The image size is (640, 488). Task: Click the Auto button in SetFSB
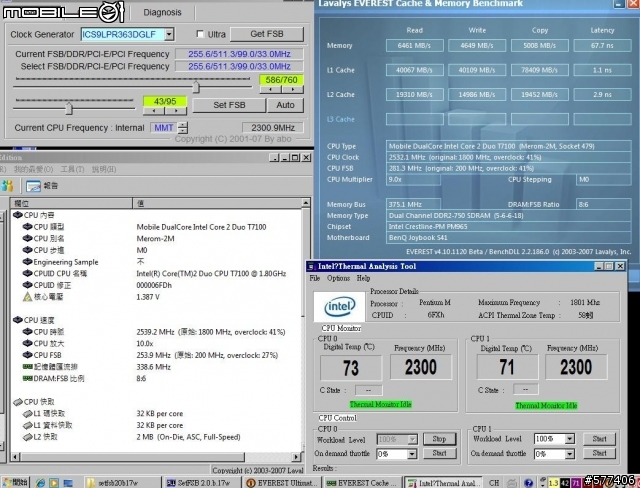(285, 105)
